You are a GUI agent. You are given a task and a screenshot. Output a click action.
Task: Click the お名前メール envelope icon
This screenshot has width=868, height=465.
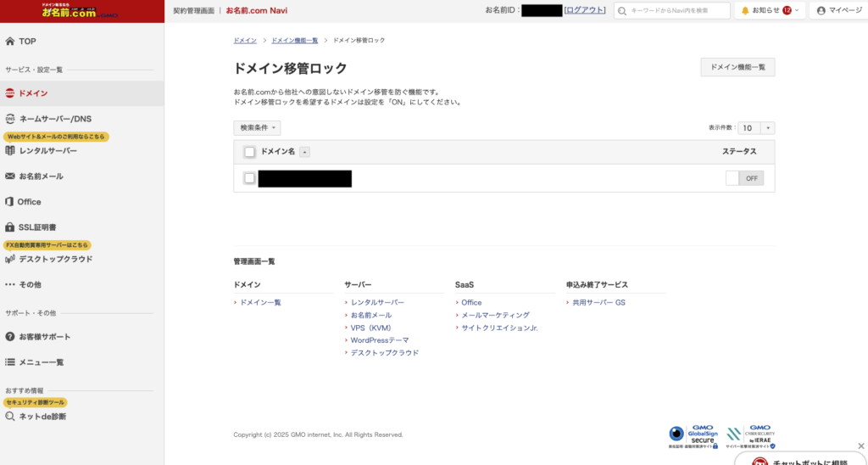point(10,176)
